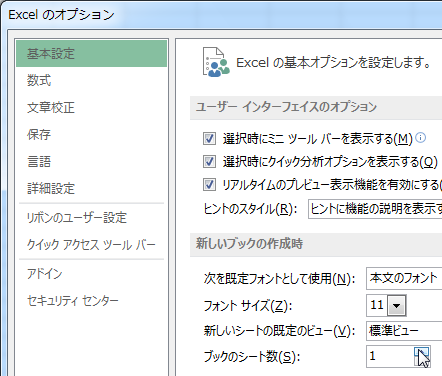The height and width of the screenshot is (376, 442).
Task: Click the Excel のオプション title bar text
Action: [x=61, y=15]
